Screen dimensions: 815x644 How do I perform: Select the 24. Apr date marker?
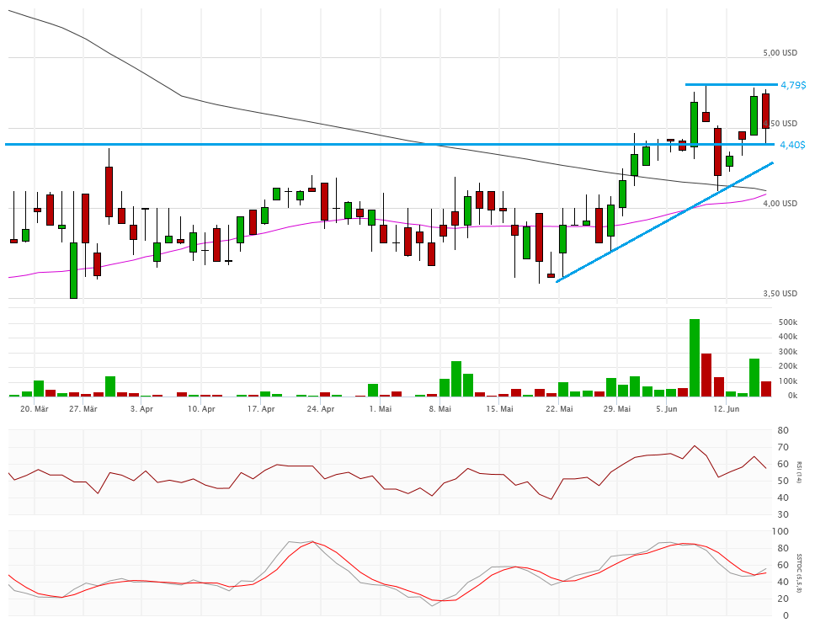321,409
